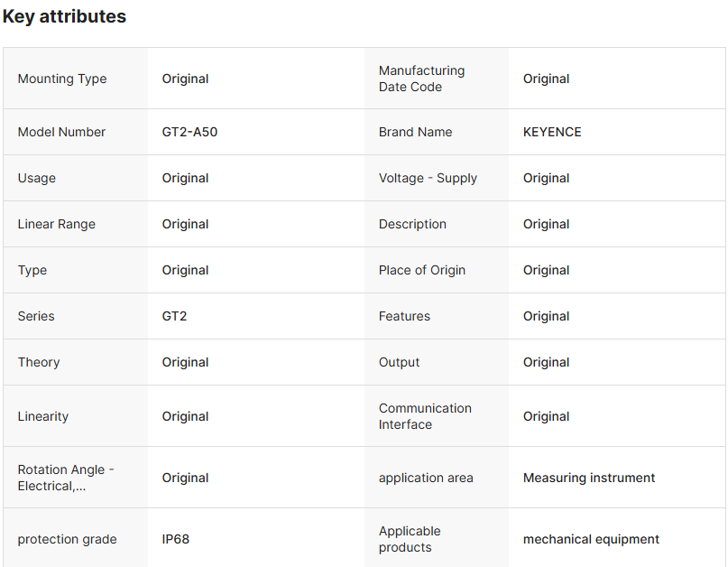
Task: Click the application area label
Action: 426,478
